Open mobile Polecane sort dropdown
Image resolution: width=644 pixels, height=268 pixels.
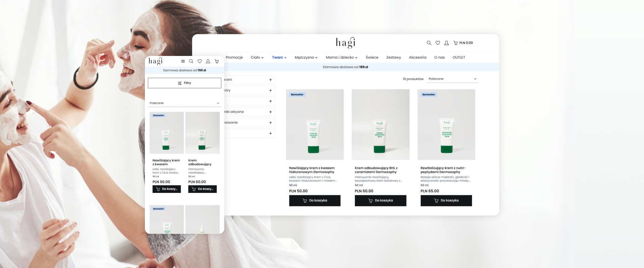click(x=184, y=103)
